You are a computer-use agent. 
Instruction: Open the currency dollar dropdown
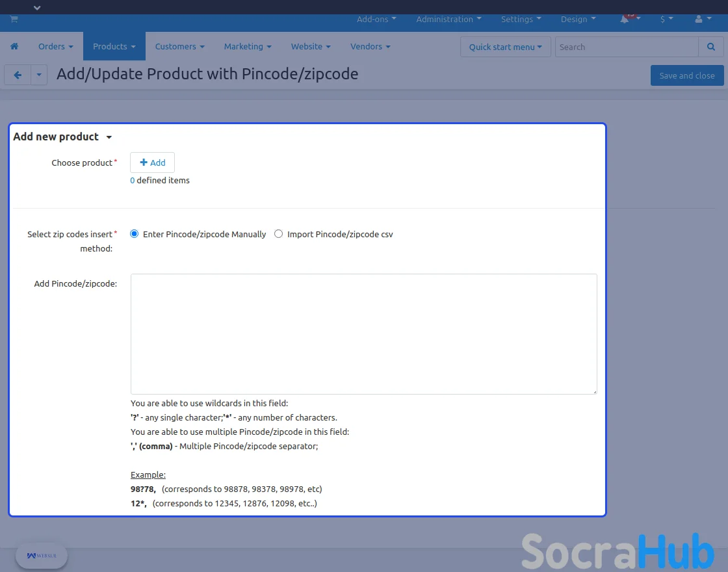[666, 19]
